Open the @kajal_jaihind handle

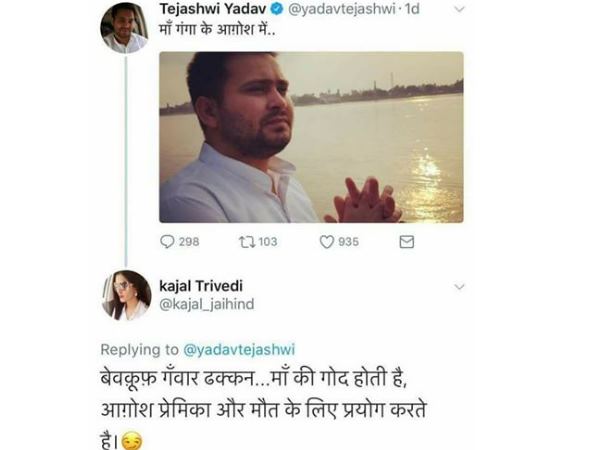tap(204, 306)
